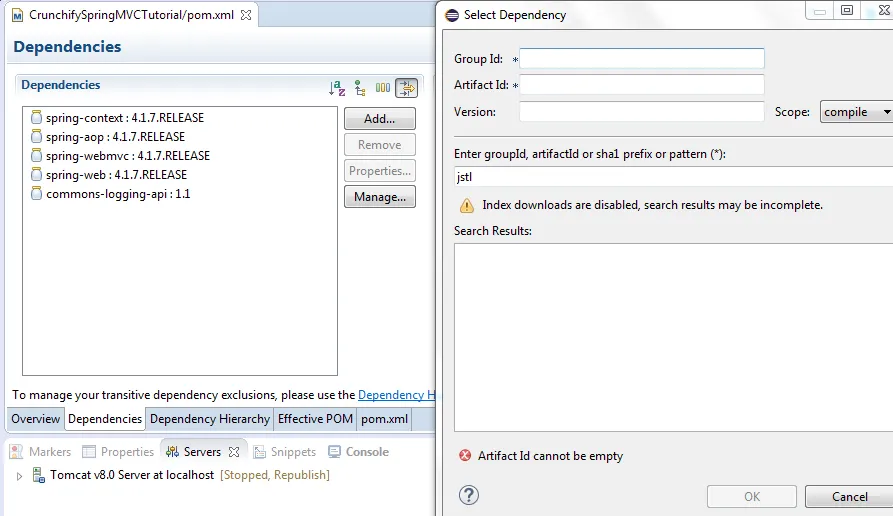893x516 pixels.
Task: Click the Markers view icon
Action: tap(17, 452)
